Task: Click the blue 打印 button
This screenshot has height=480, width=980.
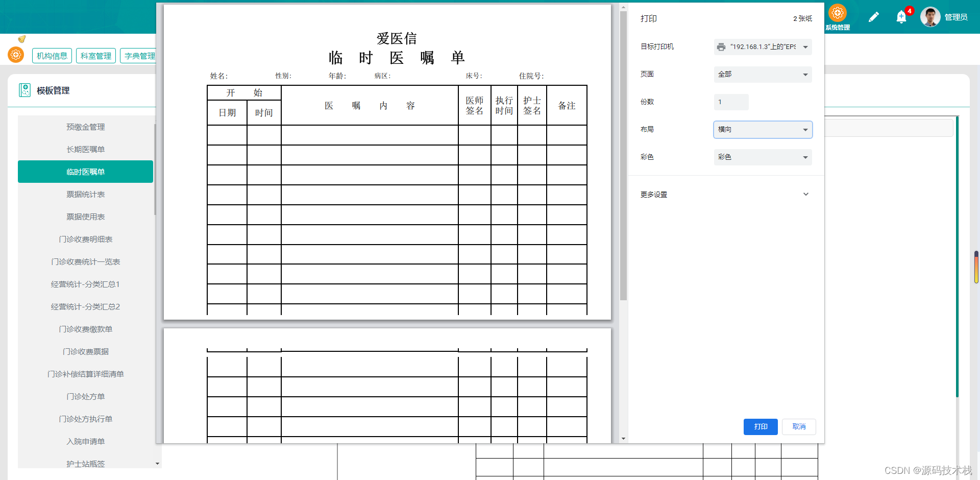Action: point(761,427)
